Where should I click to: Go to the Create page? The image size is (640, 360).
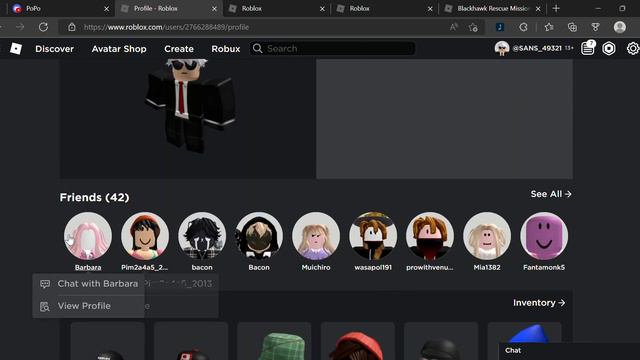point(179,49)
